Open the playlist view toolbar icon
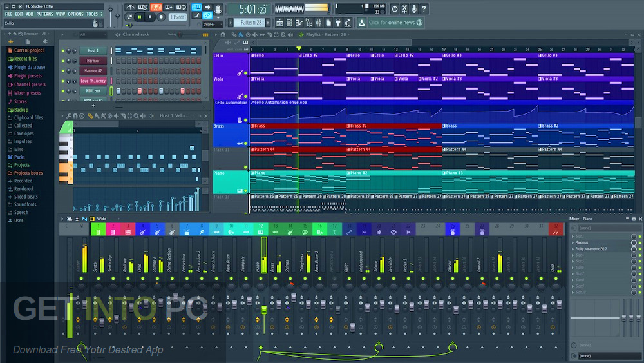The image size is (644, 363). (279, 23)
